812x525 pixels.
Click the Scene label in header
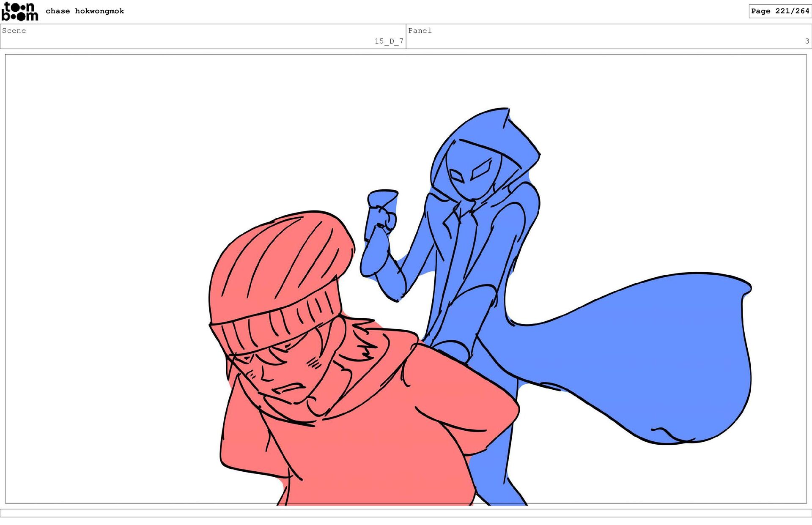[x=14, y=30]
